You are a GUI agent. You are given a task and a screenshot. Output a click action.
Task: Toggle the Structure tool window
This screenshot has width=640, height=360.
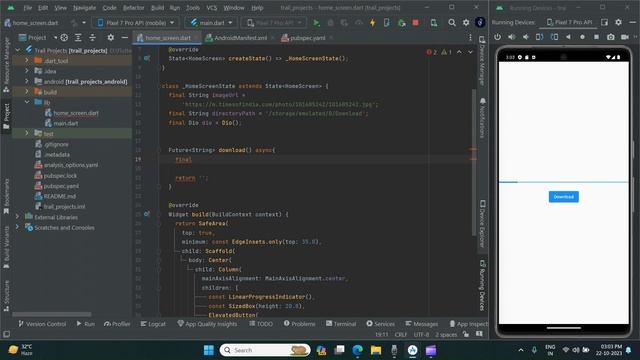(x=6, y=296)
